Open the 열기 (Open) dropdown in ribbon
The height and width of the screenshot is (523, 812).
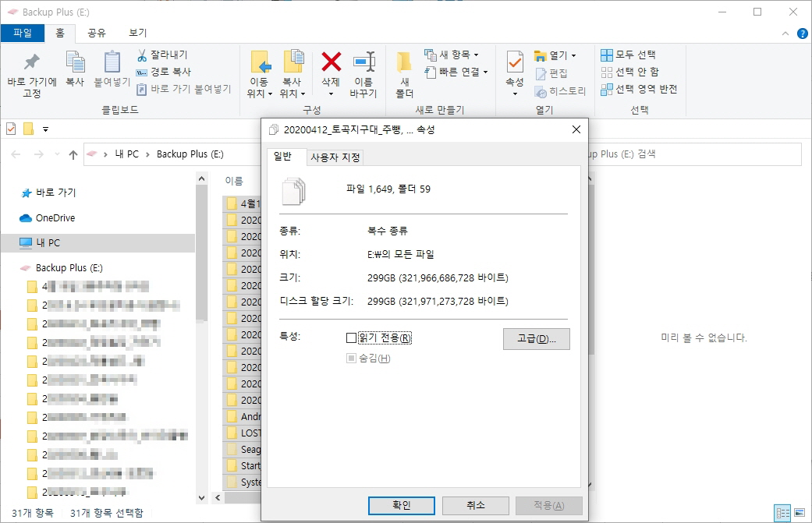pos(555,55)
